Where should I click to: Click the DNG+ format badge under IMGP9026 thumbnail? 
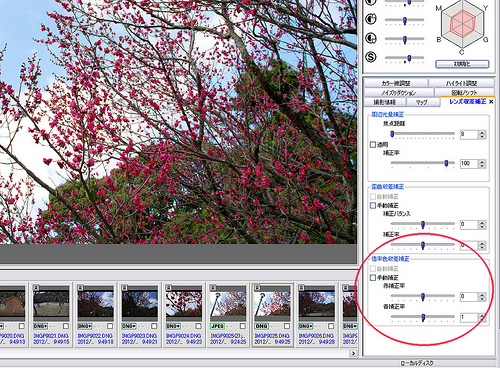click(x=306, y=326)
